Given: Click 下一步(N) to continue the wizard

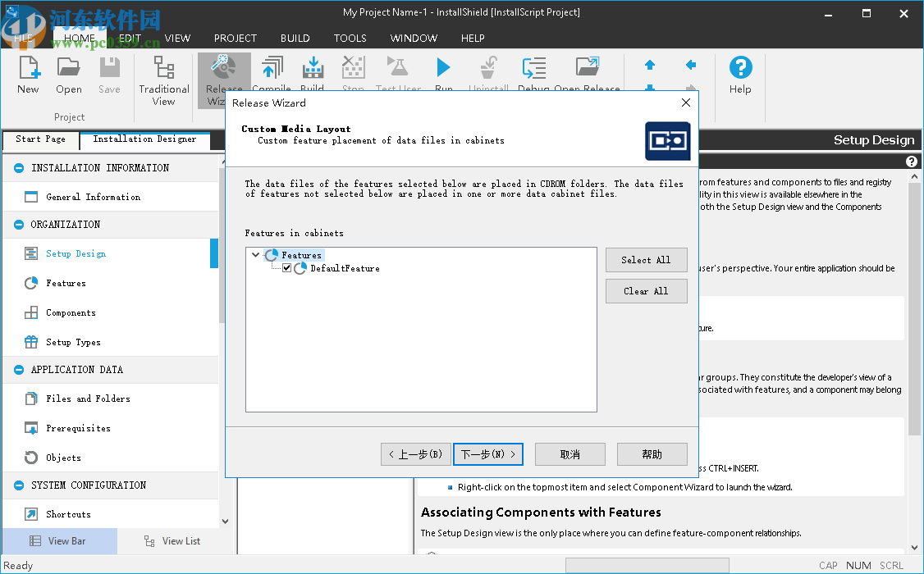Looking at the screenshot, I should (x=488, y=453).
